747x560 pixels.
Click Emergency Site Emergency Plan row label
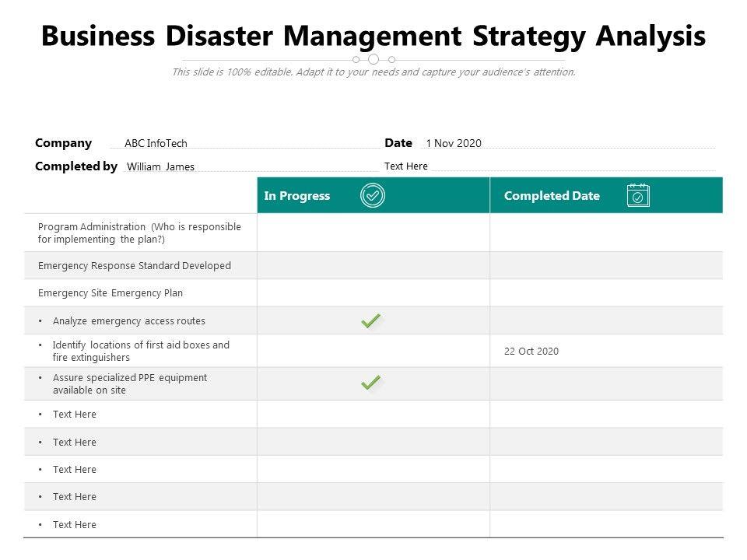[x=110, y=293]
